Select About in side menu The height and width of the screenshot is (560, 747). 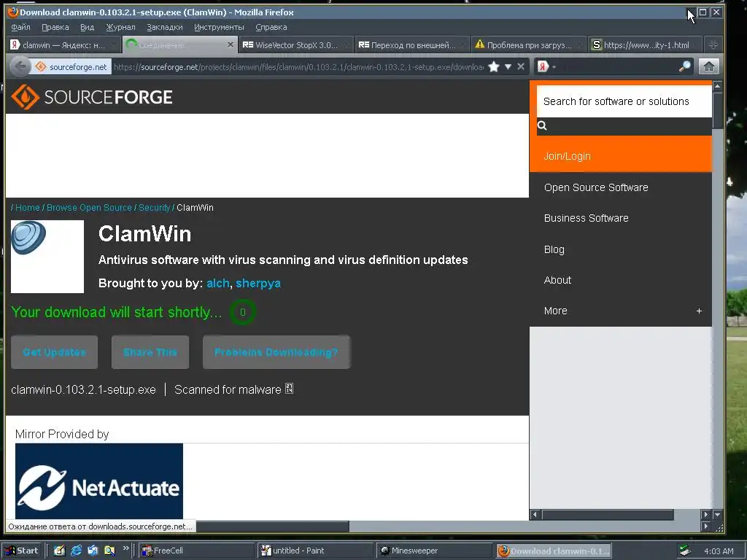coord(557,280)
